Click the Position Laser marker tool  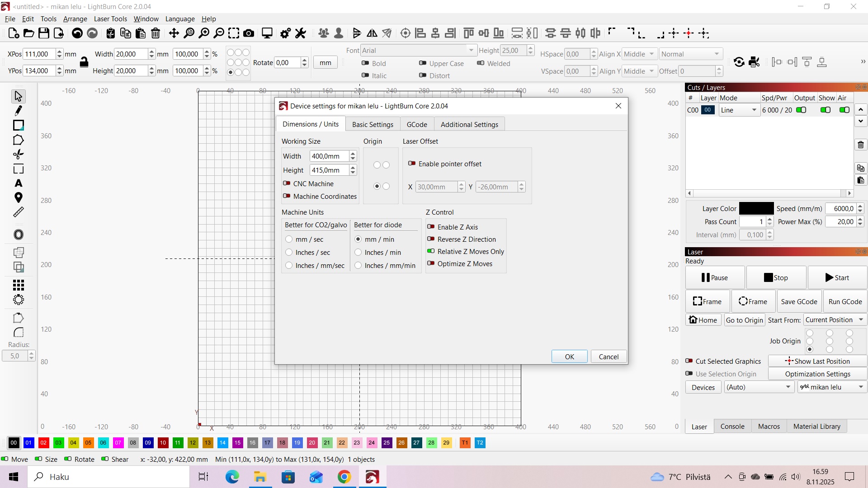coord(19,197)
